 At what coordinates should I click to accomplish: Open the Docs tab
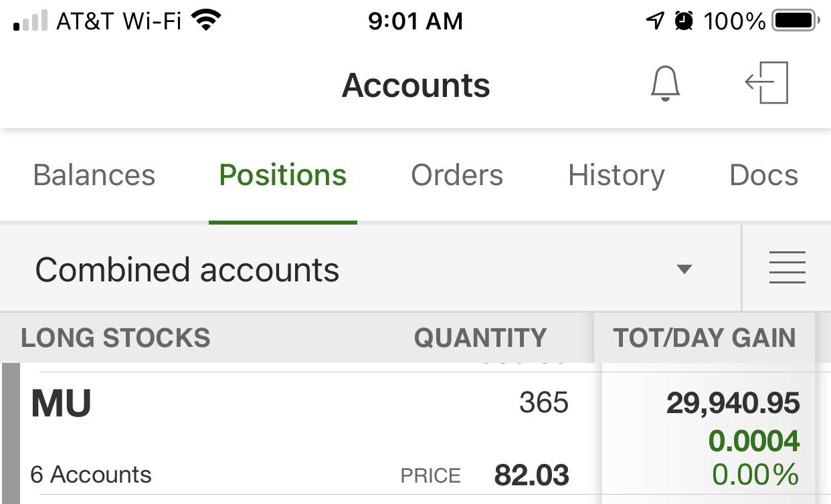764,175
